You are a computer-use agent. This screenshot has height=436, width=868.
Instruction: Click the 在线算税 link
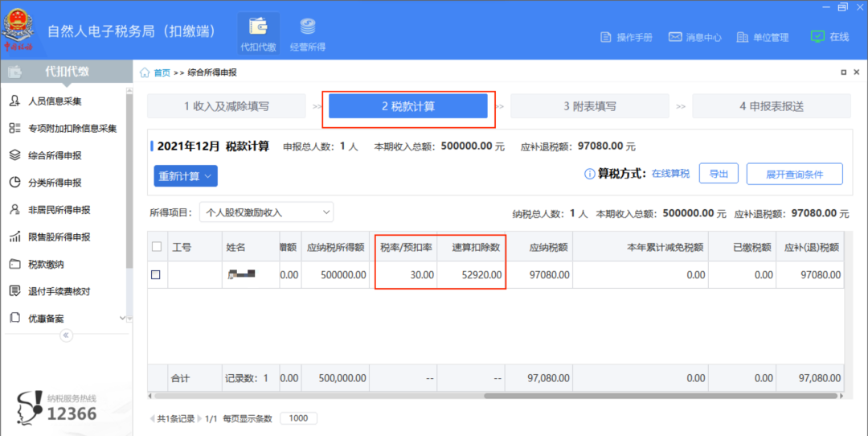tap(670, 174)
